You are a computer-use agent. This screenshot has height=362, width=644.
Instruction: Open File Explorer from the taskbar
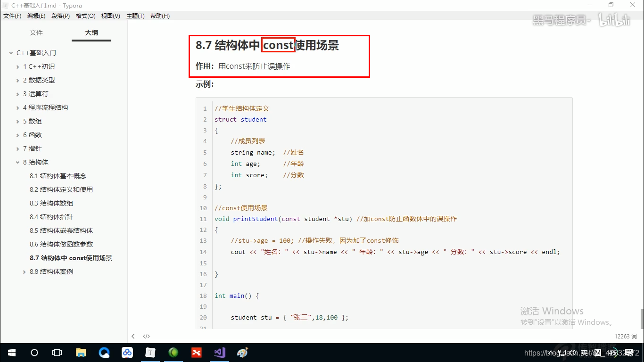pos(81,353)
